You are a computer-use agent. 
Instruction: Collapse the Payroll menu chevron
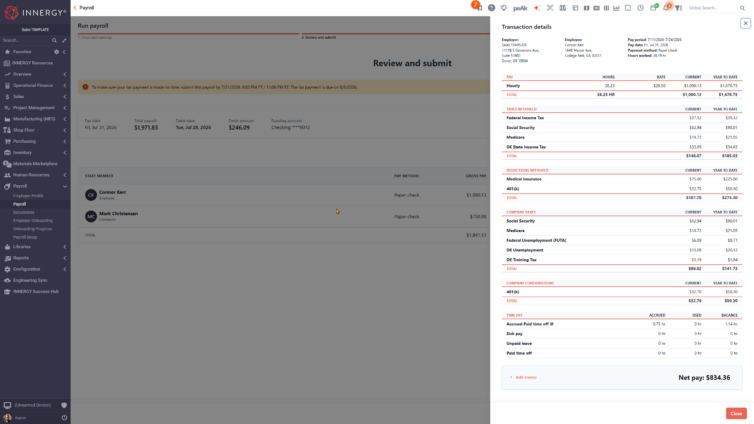click(64, 186)
